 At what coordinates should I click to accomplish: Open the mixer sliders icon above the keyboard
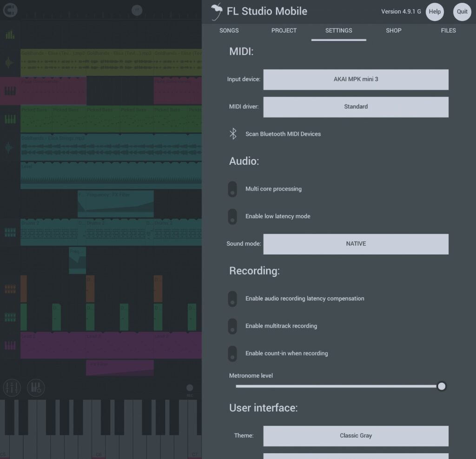[12, 387]
